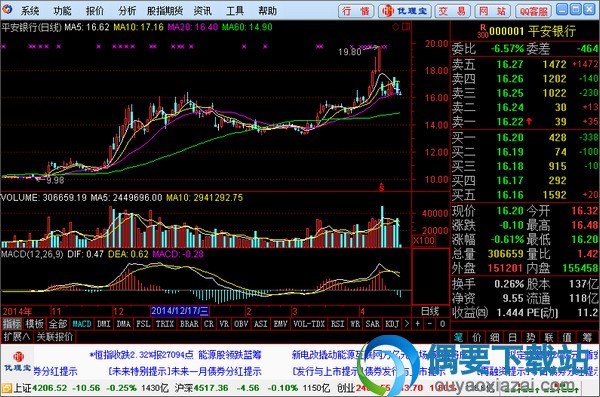Open the 网站 button
The image size is (600, 397).
click(x=492, y=11)
